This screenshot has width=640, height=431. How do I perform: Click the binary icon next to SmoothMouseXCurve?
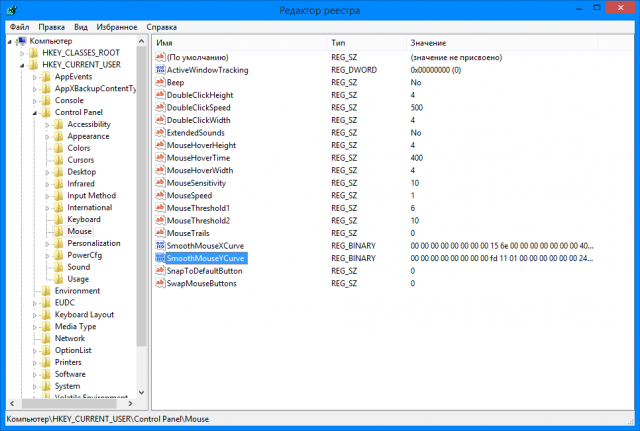[x=160, y=245]
